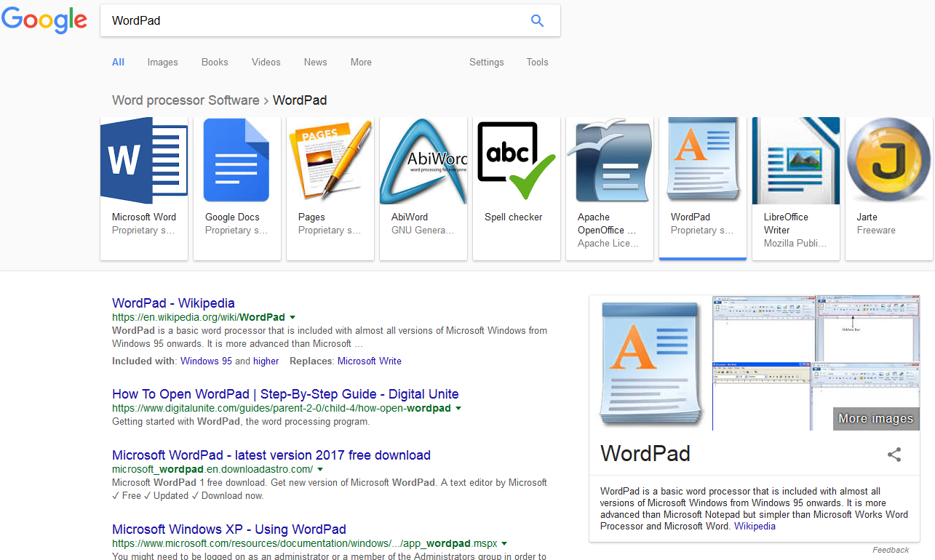Switch to the Images tab
The image size is (935, 560).
click(x=162, y=63)
